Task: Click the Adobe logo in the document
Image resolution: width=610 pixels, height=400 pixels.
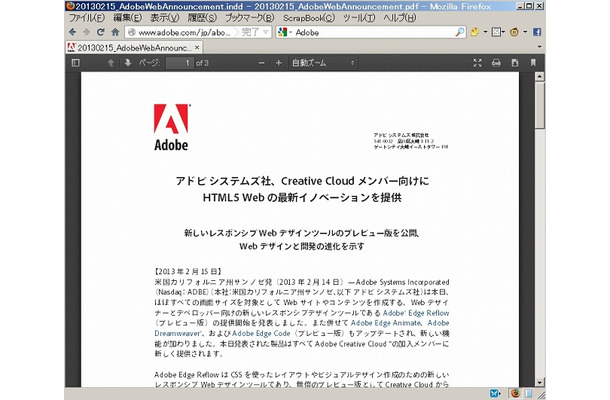Action: tap(171, 127)
